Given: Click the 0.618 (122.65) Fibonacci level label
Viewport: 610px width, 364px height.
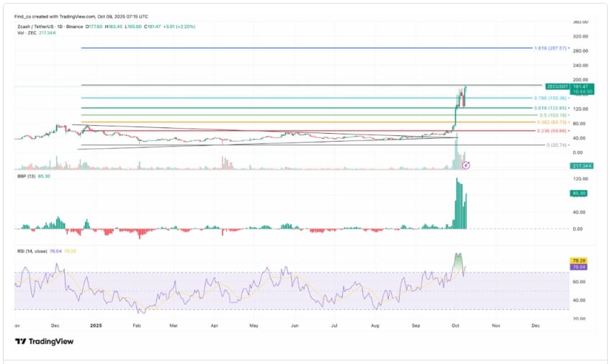Looking at the screenshot, I should [x=550, y=108].
